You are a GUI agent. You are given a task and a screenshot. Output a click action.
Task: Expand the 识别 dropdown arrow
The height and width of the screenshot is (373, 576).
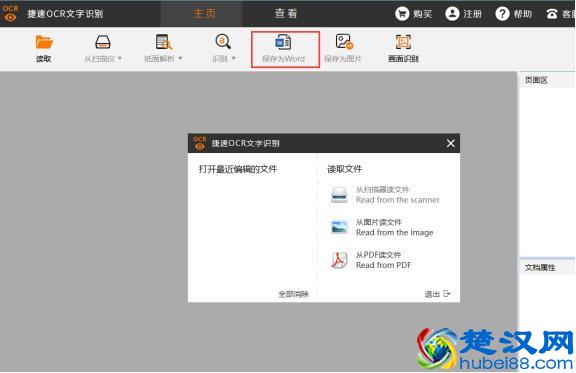click(x=233, y=58)
